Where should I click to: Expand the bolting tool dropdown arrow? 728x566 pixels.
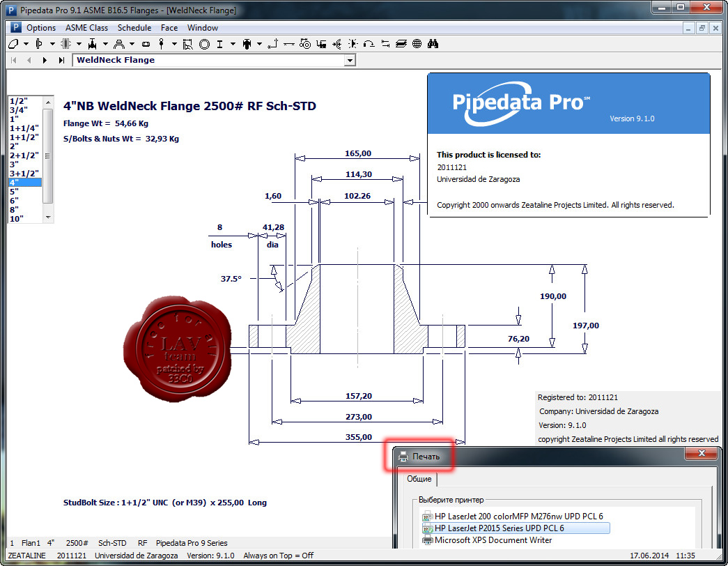(79, 44)
